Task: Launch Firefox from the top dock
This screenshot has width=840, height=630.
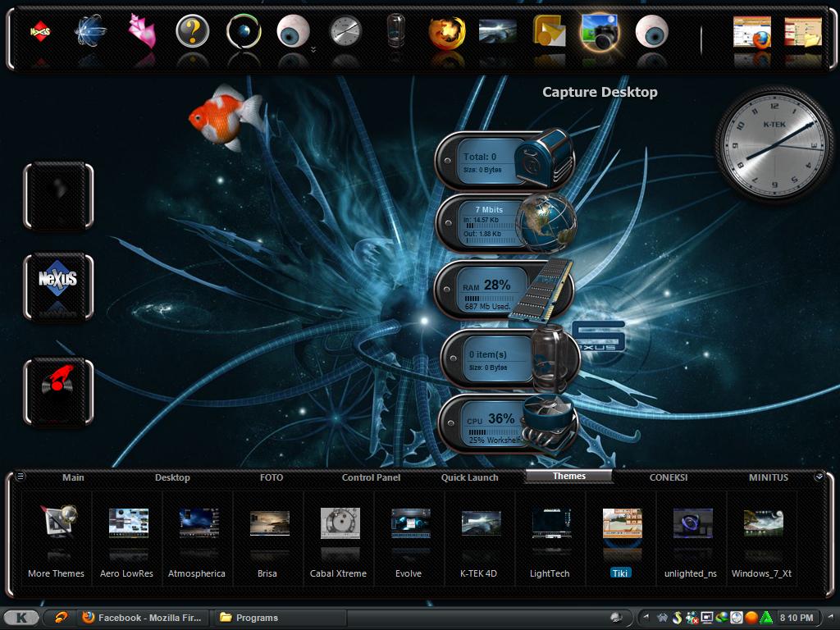Action: point(447,33)
